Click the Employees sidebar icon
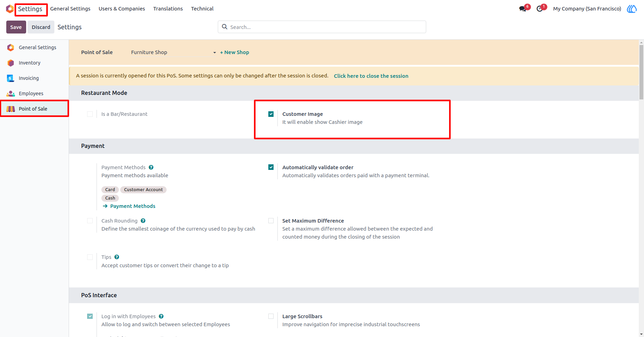 click(x=11, y=93)
